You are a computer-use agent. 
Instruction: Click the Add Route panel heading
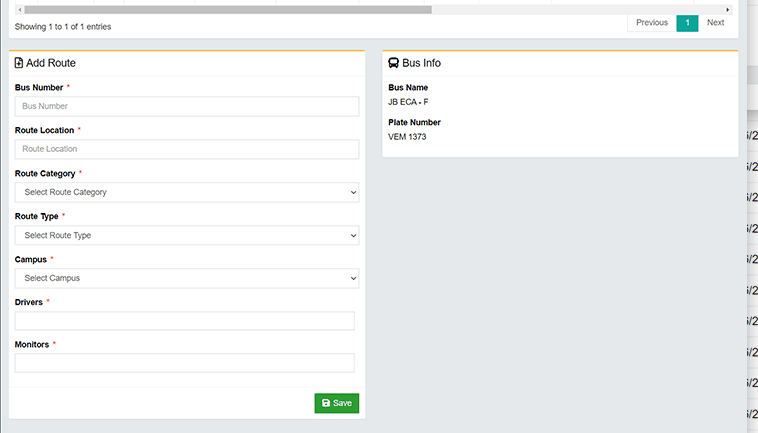point(51,63)
